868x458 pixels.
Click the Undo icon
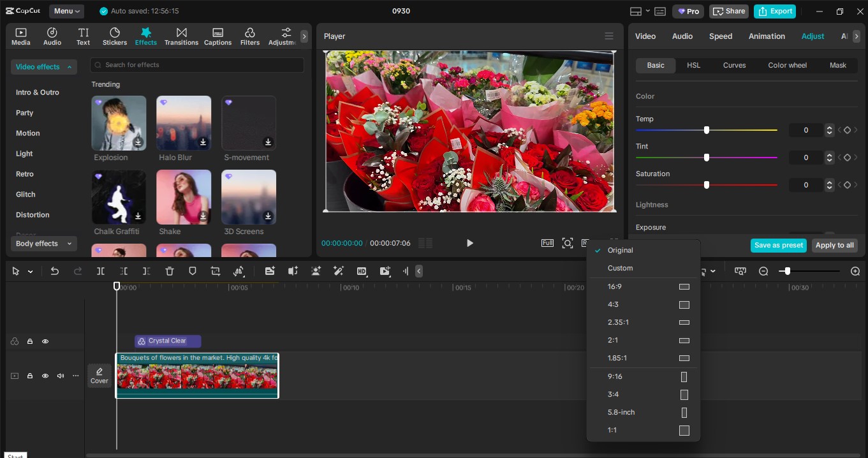click(54, 271)
